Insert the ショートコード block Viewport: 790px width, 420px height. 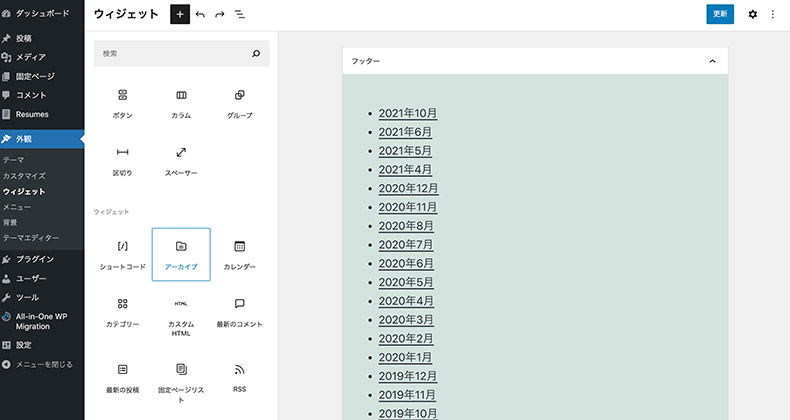tap(122, 255)
